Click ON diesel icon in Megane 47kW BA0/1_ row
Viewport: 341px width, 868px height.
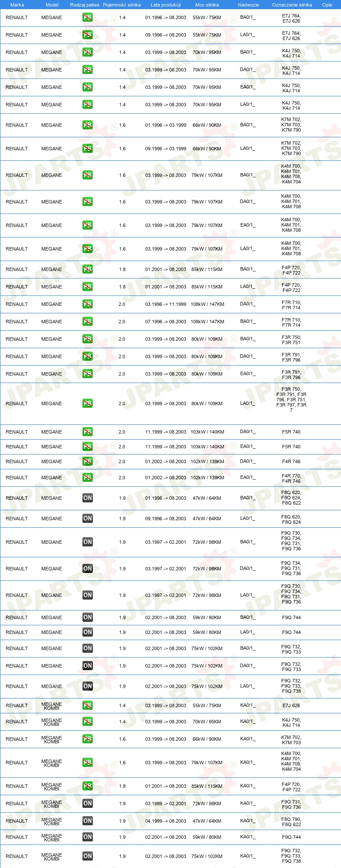[x=88, y=498]
